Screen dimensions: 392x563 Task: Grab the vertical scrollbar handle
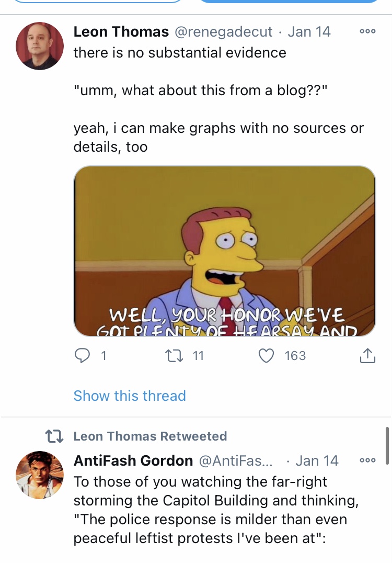point(387,446)
